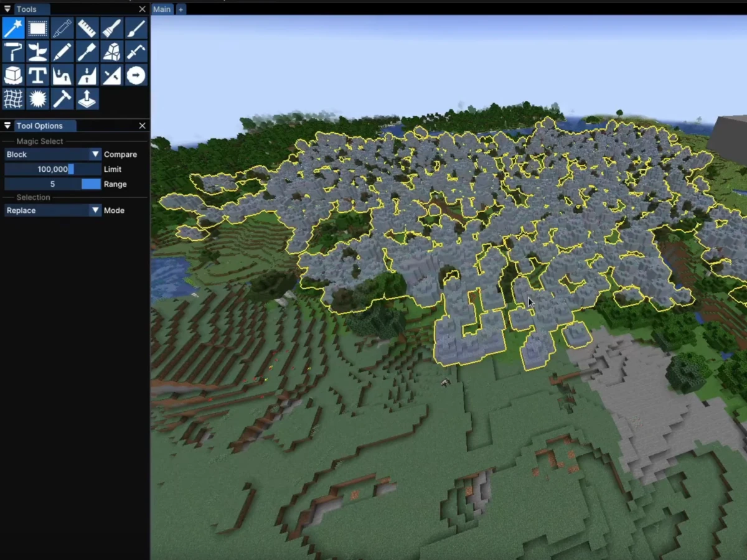Select the extrude up-arrow tool
Image resolution: width=747 pixels, height=560 pixels.
(x=87, y=99)
